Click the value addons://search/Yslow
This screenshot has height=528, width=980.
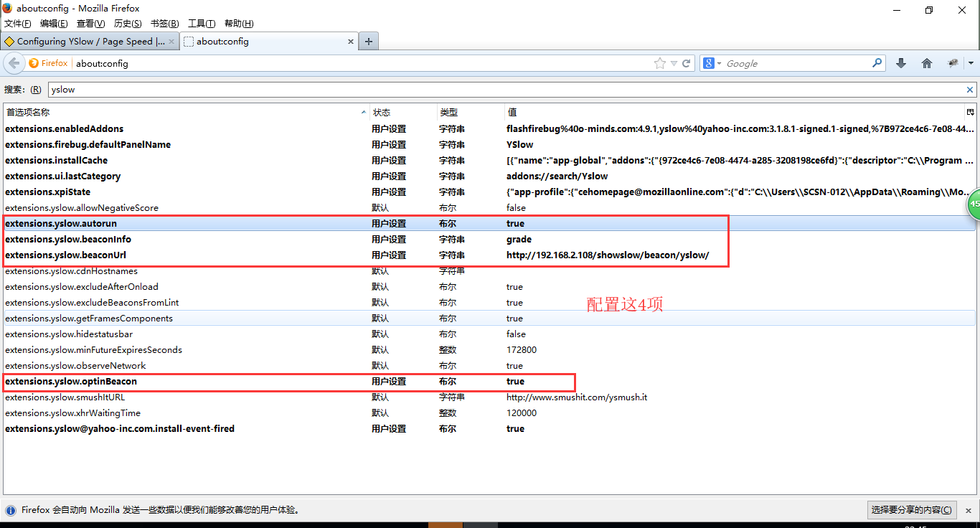557,176
